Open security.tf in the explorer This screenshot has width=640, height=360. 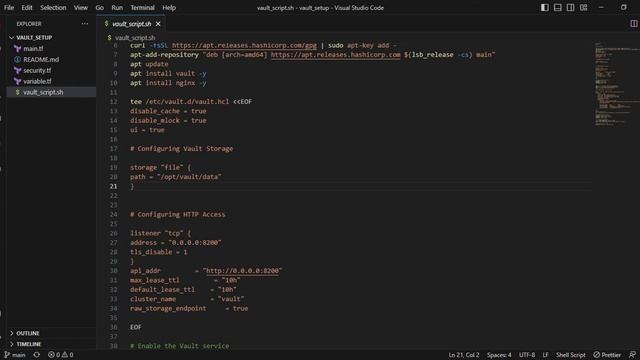[37, 71]
